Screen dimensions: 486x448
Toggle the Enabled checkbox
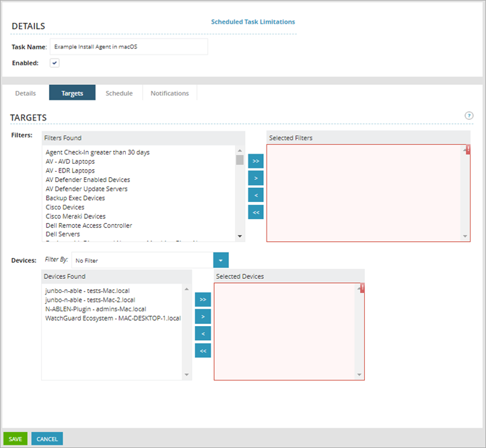pyautogui.click(x=55, y=63)
